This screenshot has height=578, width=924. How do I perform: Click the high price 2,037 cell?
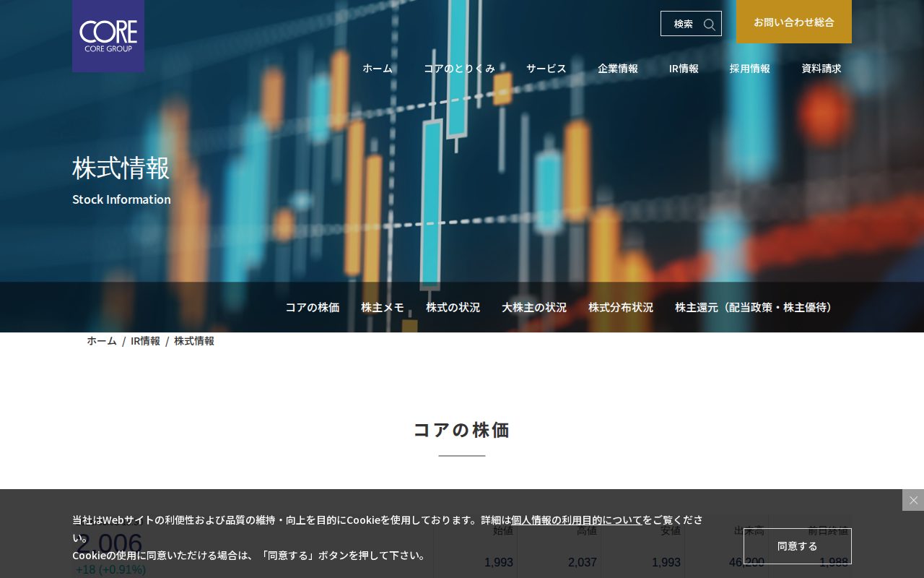point(583,562)
